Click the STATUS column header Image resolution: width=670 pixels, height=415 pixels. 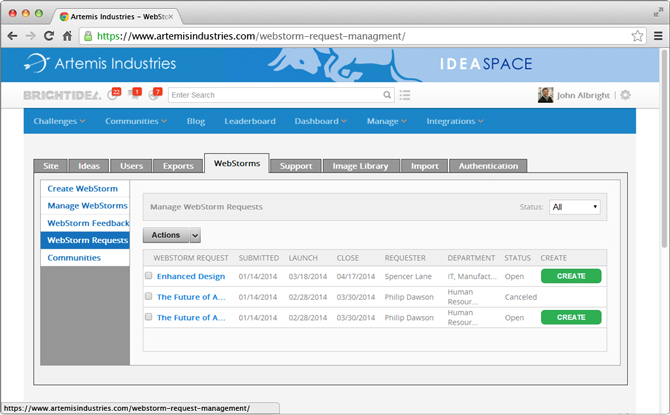(x=517, y=258)
